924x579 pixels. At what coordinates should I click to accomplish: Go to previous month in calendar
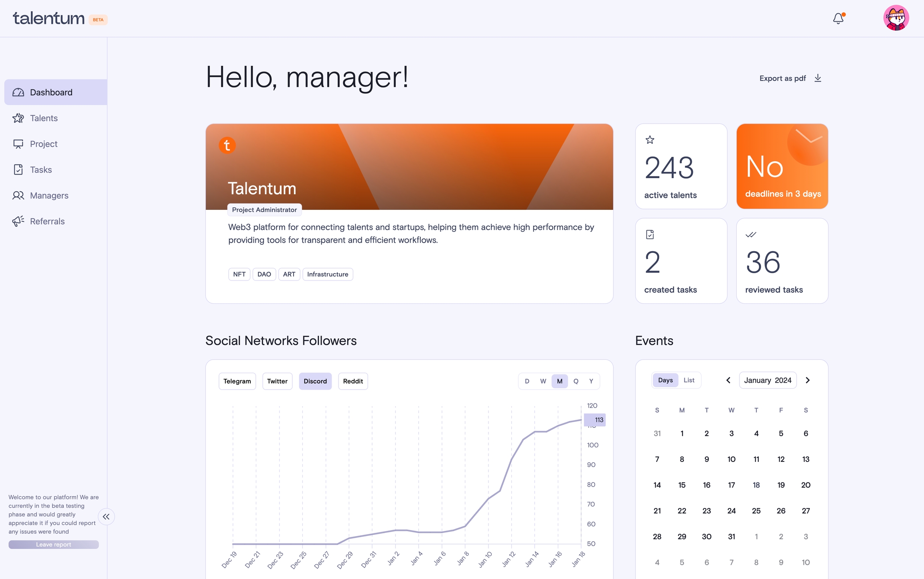(x=728, y=380)
